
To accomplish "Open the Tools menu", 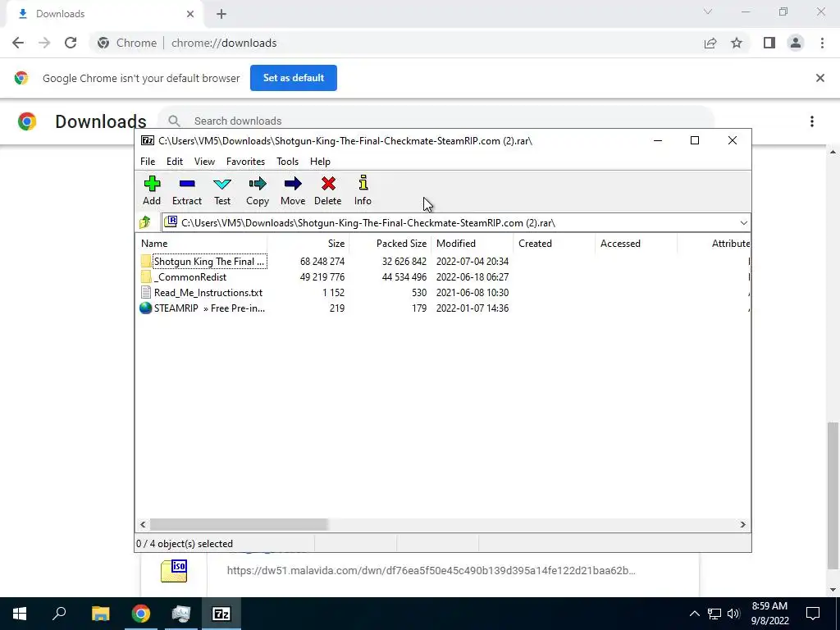I will coord(287,162).
